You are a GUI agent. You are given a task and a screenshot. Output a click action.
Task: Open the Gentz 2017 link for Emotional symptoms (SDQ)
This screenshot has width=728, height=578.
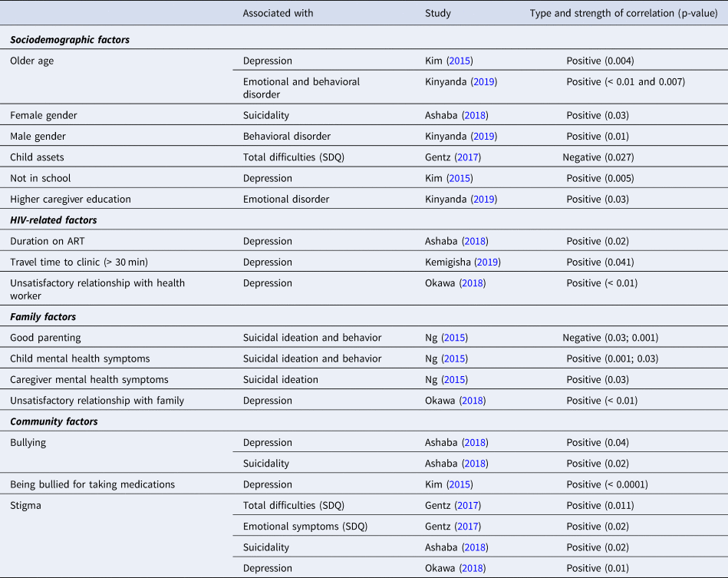(468, 527)
